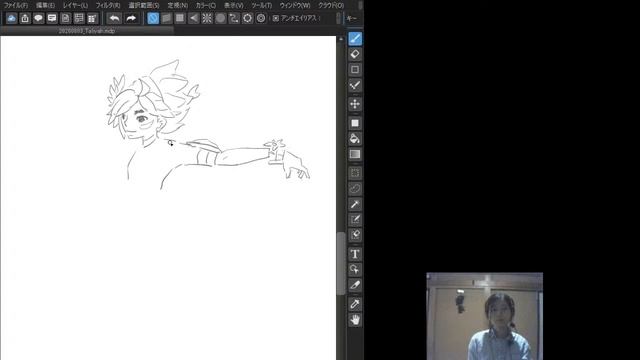640x360 pixels.
Task: Click the canvas scroll-up arrow
Action: pyautogui.click(x=341, y=38)
